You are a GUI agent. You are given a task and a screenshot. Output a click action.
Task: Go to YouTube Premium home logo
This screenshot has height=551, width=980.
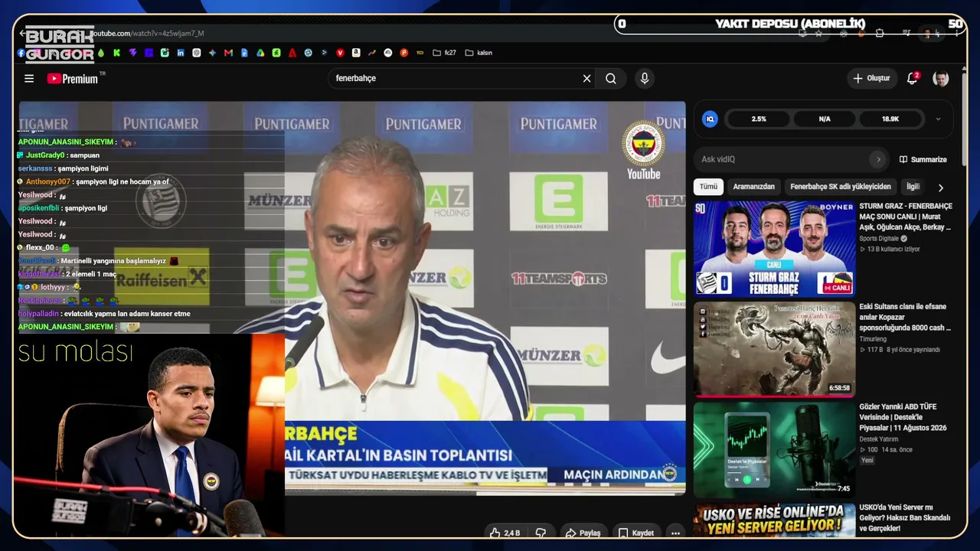coord(73,78)
